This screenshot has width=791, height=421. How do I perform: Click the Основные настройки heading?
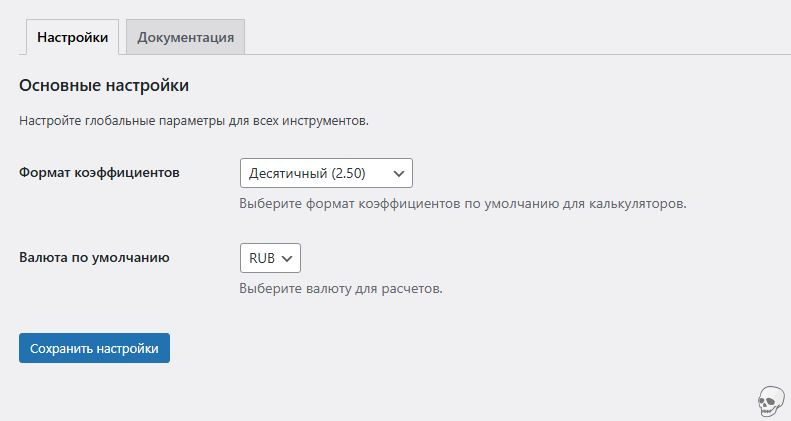click(104, 86)
